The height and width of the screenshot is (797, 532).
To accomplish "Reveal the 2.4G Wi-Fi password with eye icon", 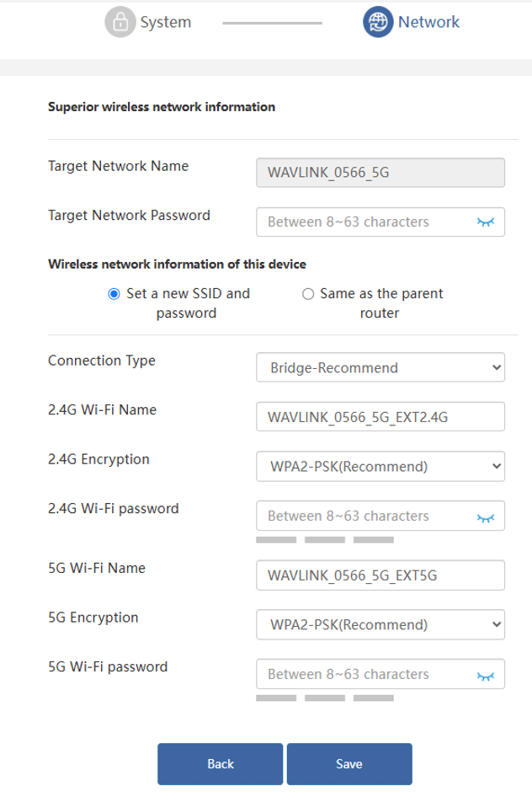I will click(486, 518).
